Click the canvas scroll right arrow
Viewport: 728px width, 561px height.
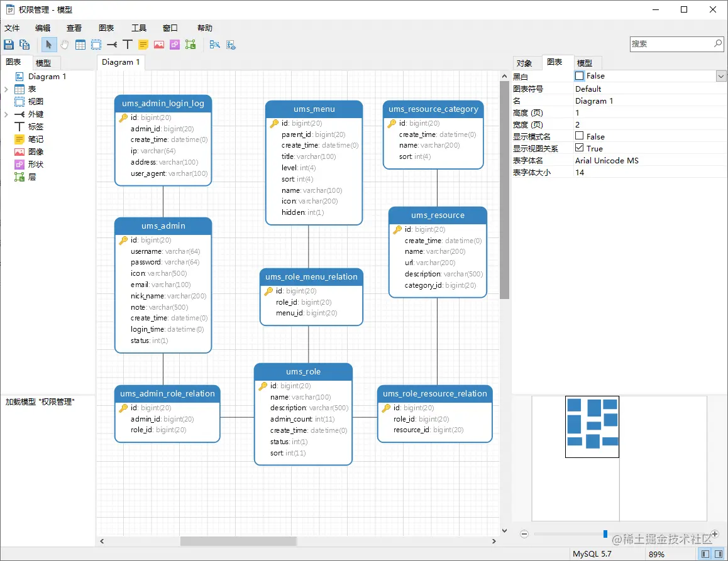pos(494,541)
